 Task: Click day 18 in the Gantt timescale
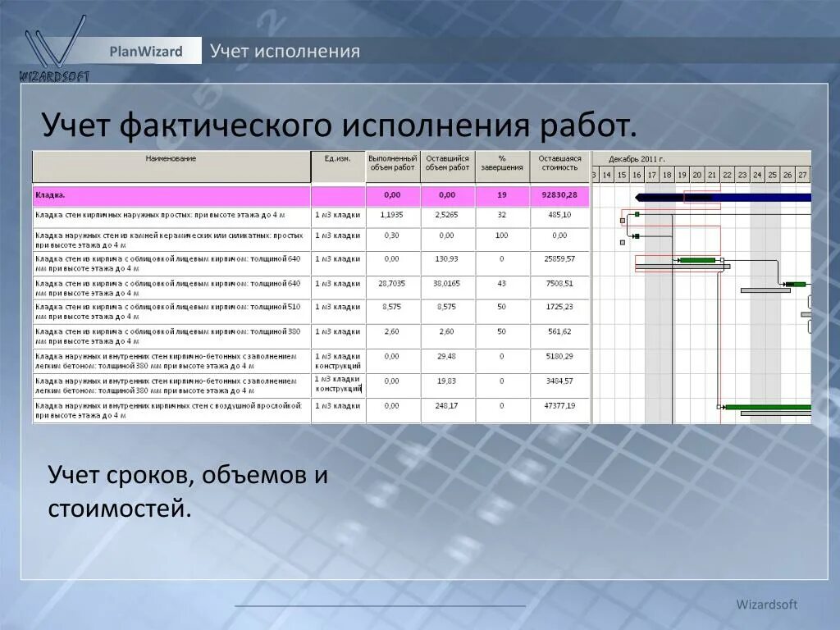coord(667,175)
